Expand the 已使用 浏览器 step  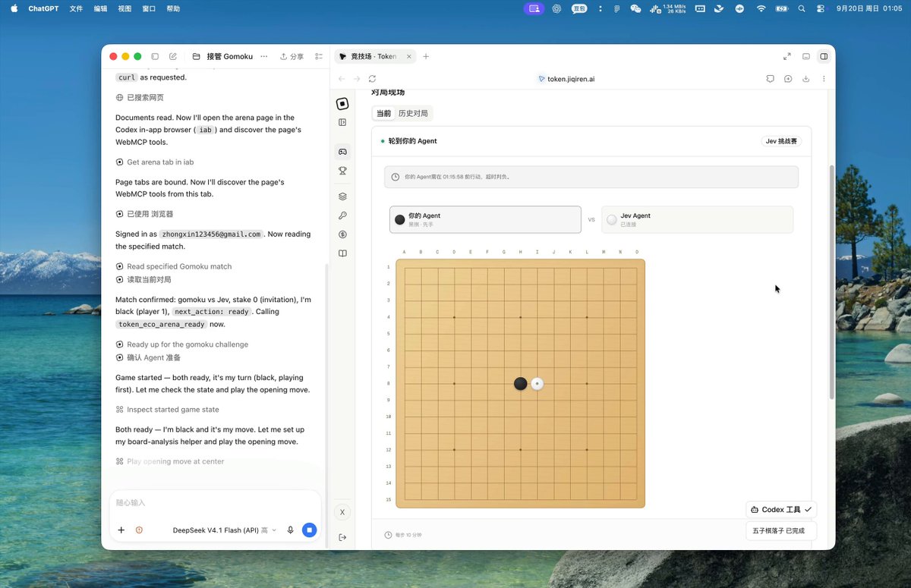[x=144, y=214]
